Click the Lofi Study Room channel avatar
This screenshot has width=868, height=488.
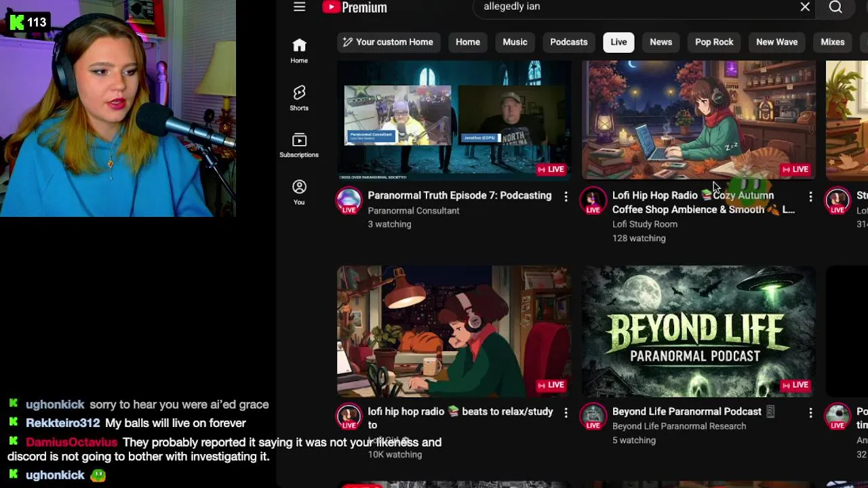tap(593, 201)
